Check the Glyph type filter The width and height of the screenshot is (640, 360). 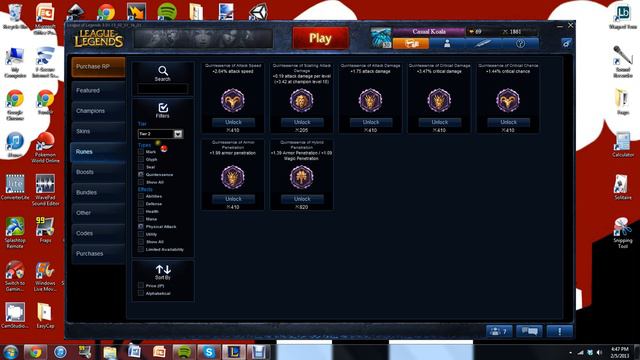click(141, 159)
